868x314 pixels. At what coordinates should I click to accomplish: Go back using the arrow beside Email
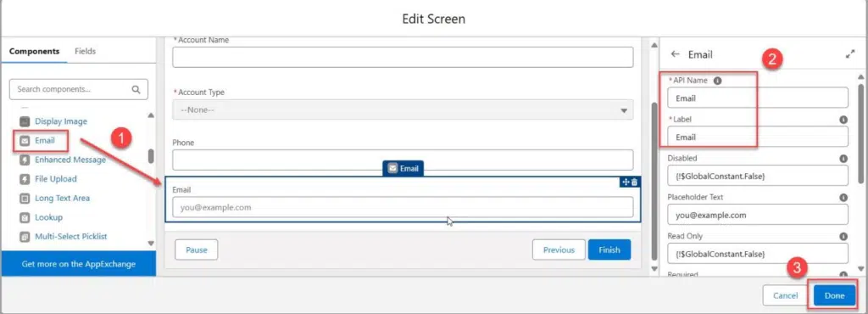pos(675,54)
